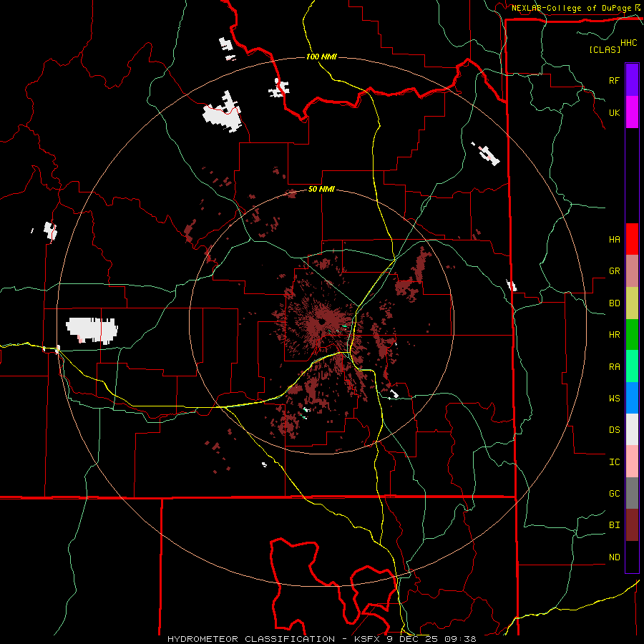This screenshot has height=644, width=644.
Task: Click the GR legend label
Action: click(x=614, y=271)
